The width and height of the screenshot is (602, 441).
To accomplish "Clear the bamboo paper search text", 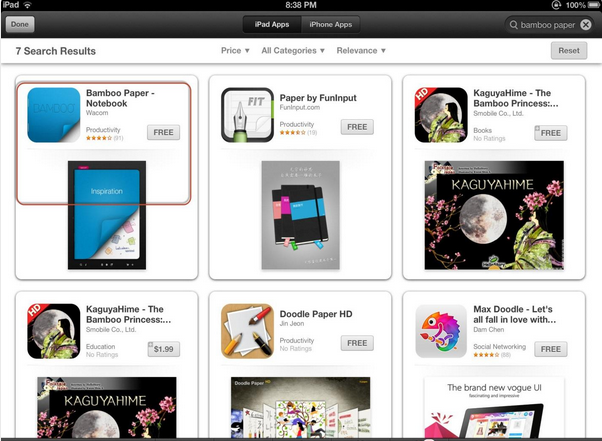I will (x=585, y=25).
